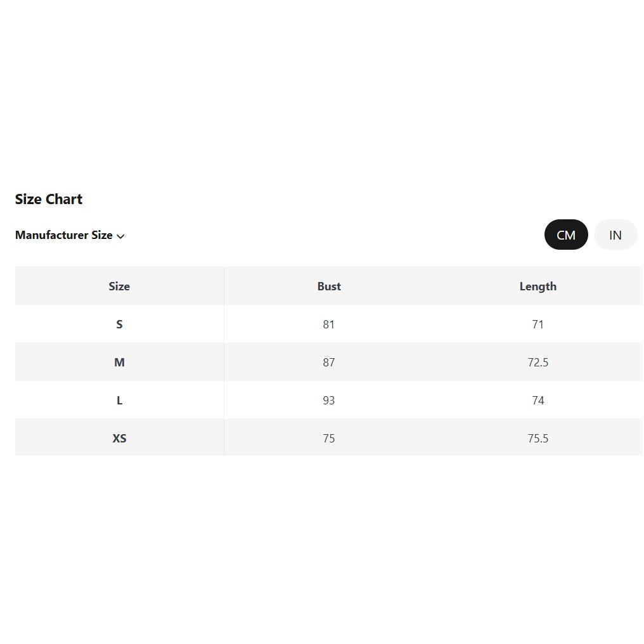The width and height of the screenshot is (644, 644).
Task: Click the S size row label
Action: (x=119, y=325)
